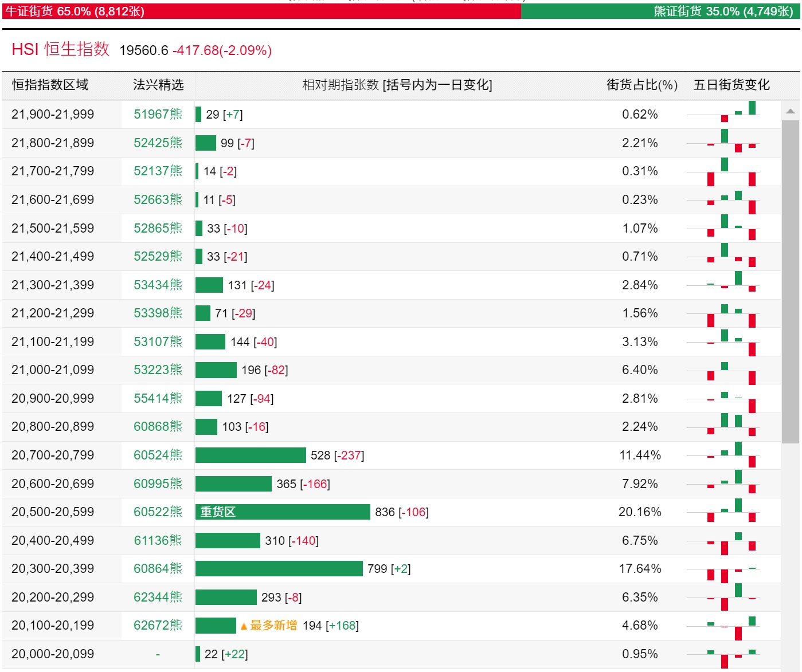Screen dimensions: 802x672
Task: Click the change figure -417.68(-2.09%)
Action: pyautogui.click(x=222, y=50)
